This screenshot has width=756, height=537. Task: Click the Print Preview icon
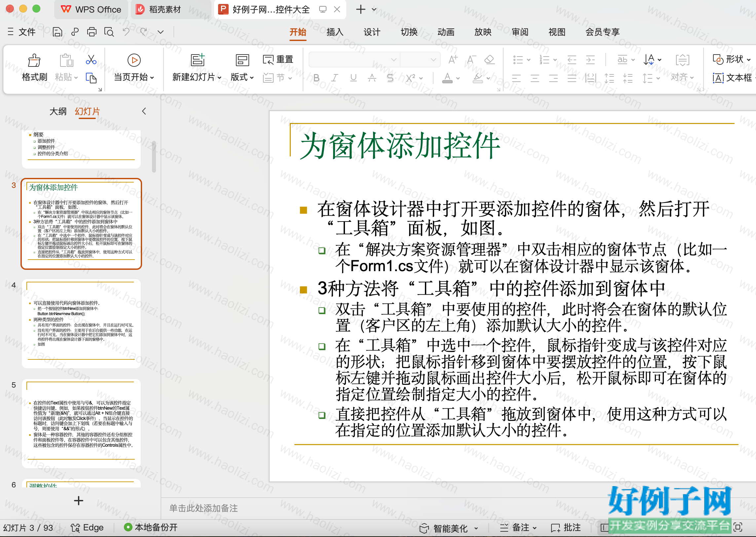tap(109, 32)
